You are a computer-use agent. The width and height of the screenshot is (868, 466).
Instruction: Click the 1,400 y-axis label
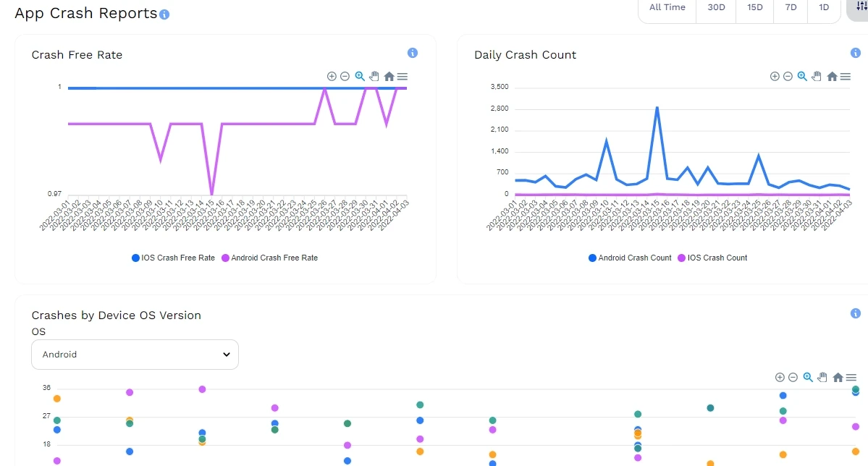[x=500, y=151]
